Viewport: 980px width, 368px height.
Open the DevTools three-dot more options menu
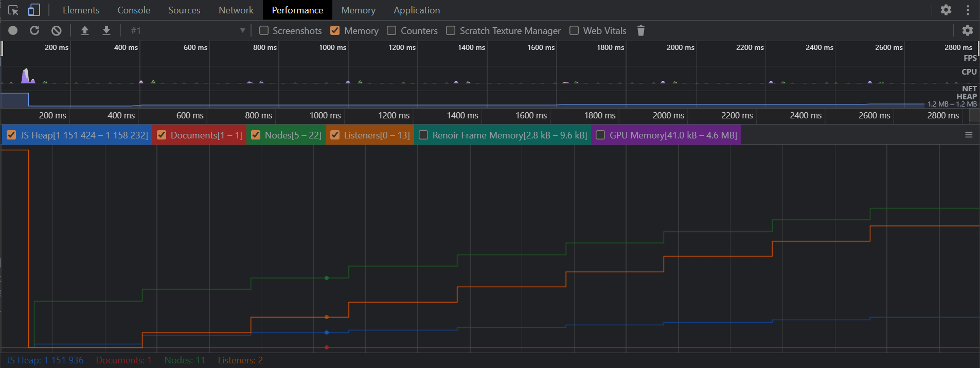pyautogui.click(x=968, y=10)
